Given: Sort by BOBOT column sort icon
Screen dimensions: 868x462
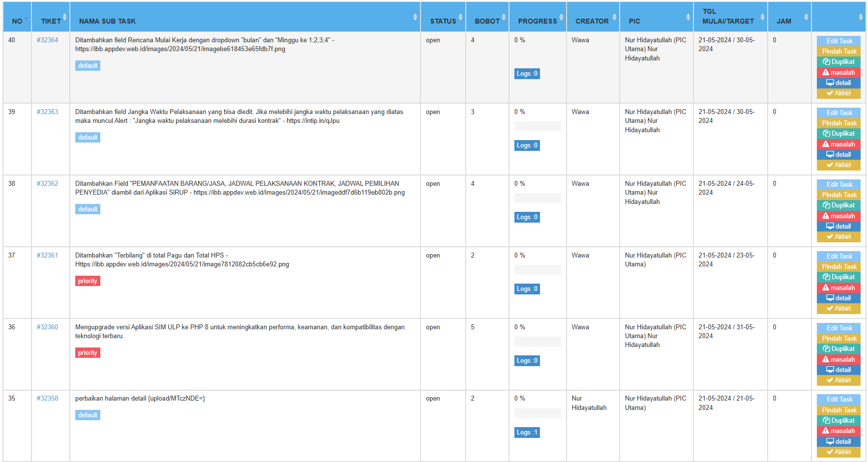Looking at the screenshot, I should pyautogui.click(x=504, y=17).
